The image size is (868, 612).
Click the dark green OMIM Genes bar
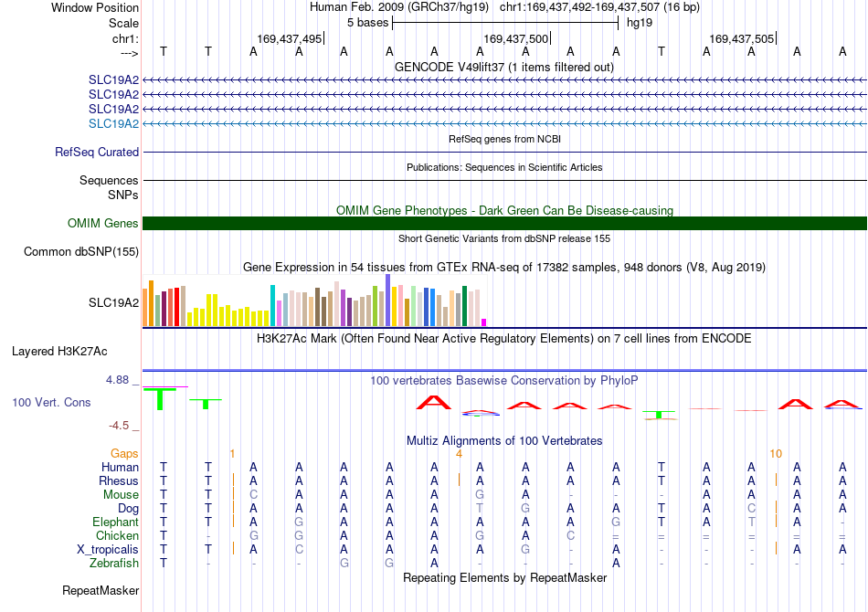504,223
